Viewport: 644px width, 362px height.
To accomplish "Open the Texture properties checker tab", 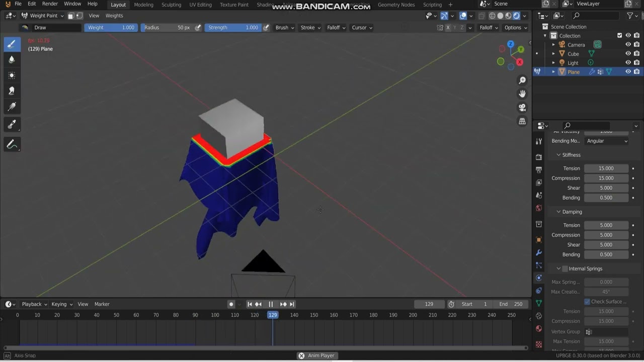I will click(539, 345).
